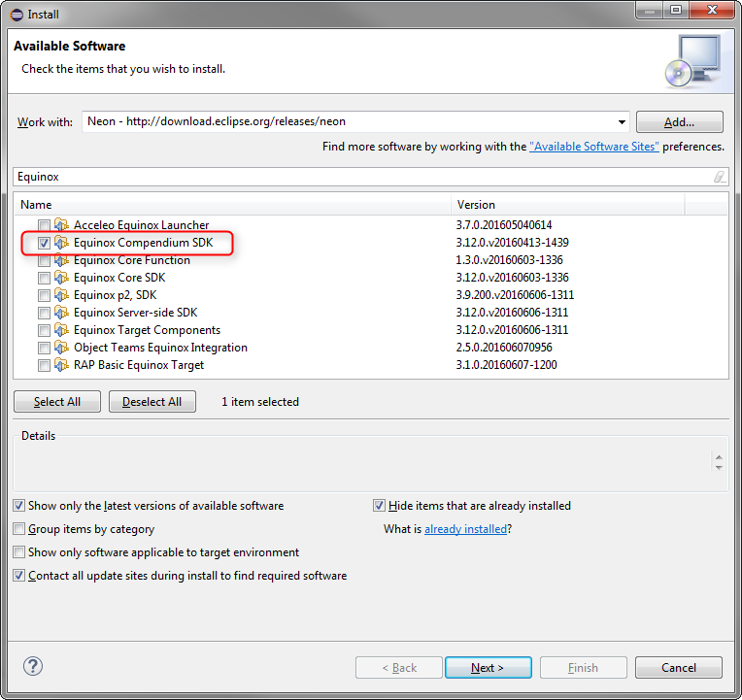Open the Work with site dropdown arrow
Viewport: 742px width, 700px height.
[x=622, y=122]
